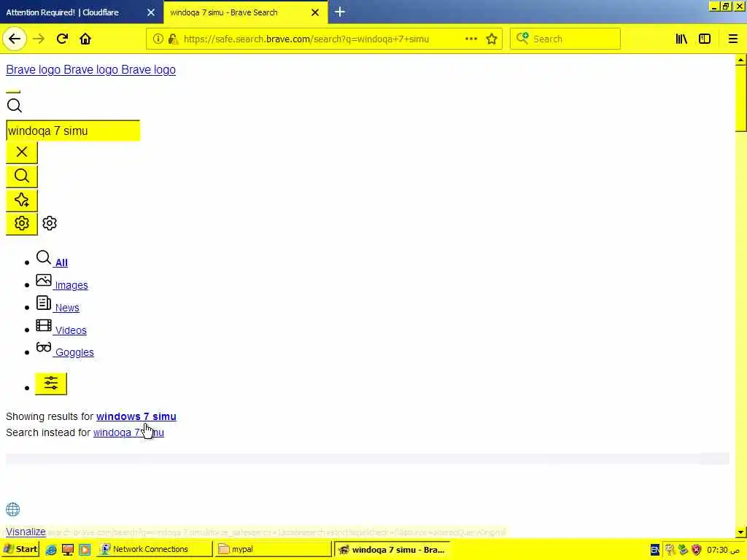Screen dimensions: 747x560
Task: Click the scrollbar up arrow
Action: 740,60
